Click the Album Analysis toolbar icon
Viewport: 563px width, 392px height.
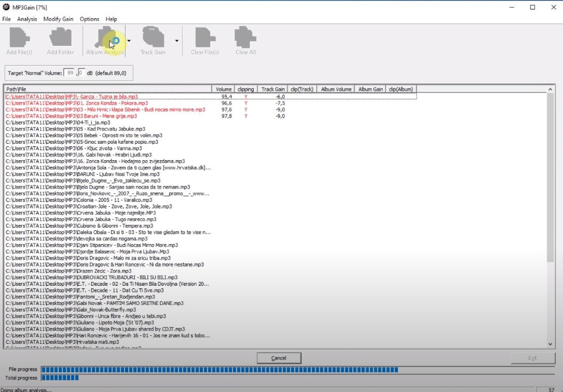tap(105, 37)
